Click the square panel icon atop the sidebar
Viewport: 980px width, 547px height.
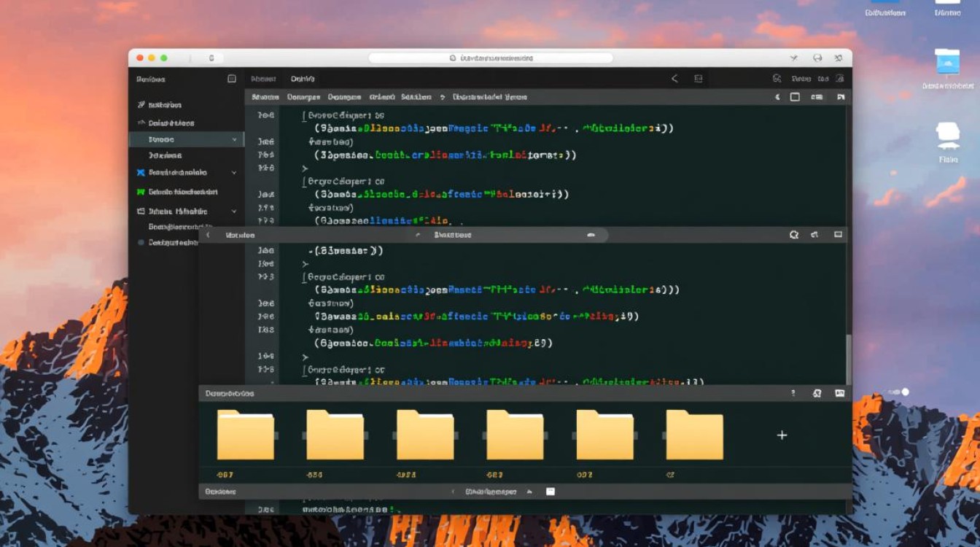(232, 79)
